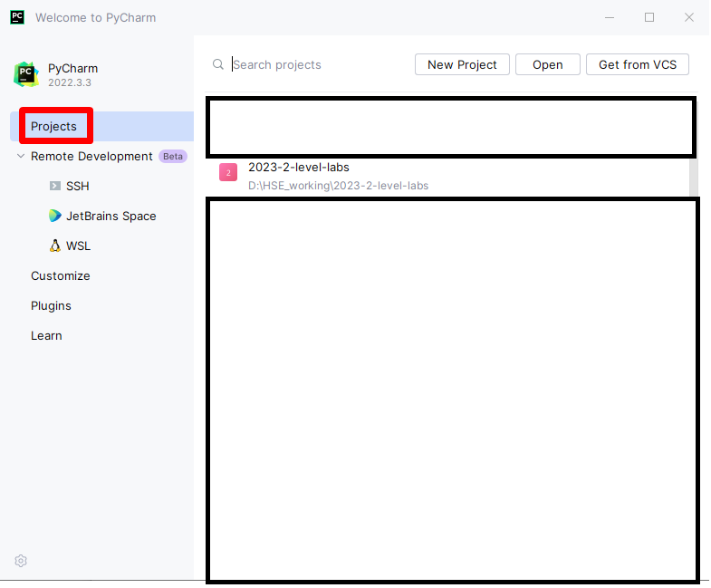The width and height of the screenshot is (711, 588).
Task: Collapse the Remote Development section
Action: click(x=21, y=156)
